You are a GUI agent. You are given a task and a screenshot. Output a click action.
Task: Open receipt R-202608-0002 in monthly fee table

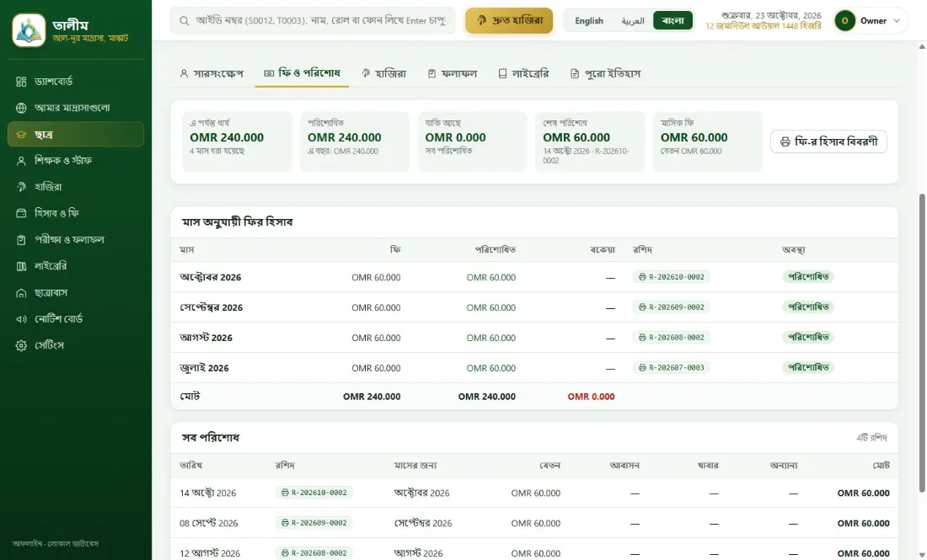(x=672, y=338)
